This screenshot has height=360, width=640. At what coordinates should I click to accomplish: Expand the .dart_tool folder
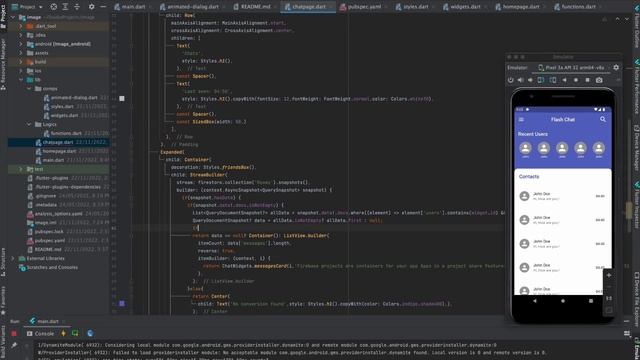pyautogui.click(x=20, y=26)
